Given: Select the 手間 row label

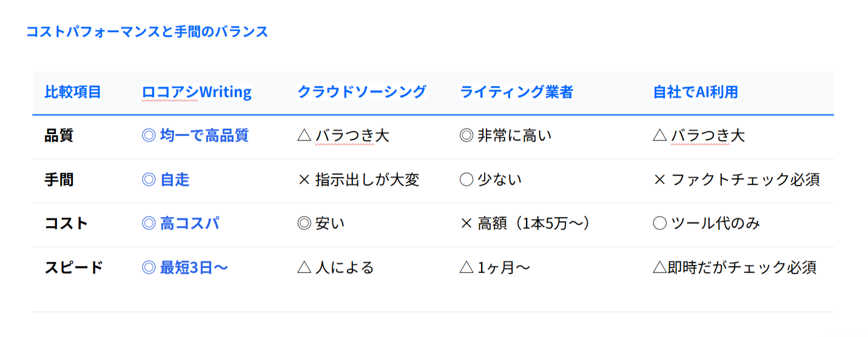Looking at the screenshot, I should [x=59, y=180].
